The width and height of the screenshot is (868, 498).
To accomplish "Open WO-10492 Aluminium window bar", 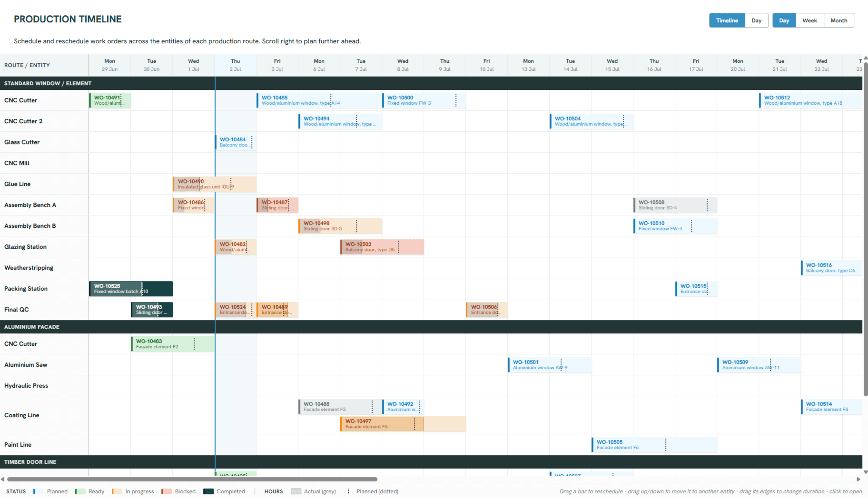I will point(403,407).
